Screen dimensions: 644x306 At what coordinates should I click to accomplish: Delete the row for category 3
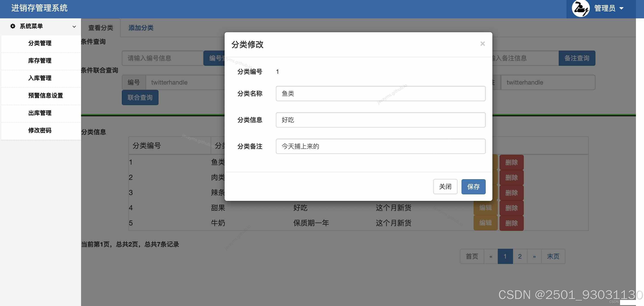tap(511, 193)
